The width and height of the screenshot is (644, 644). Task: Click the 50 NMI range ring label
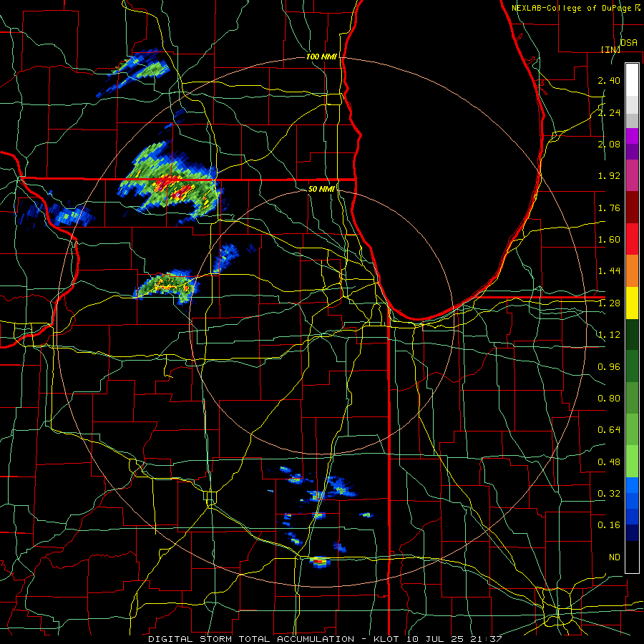(x=321, y=189)
